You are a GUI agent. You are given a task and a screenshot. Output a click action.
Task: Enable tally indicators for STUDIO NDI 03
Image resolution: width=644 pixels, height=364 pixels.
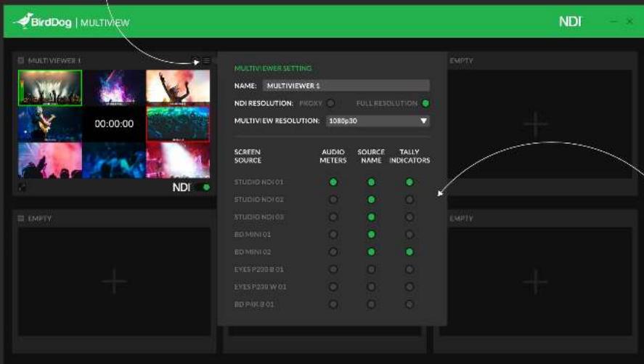coord(409,217)
